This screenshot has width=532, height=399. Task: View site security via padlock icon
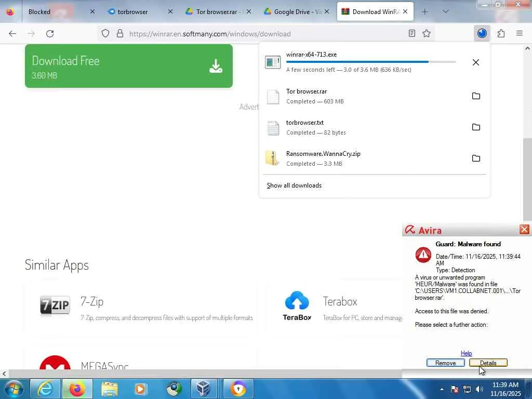point(120,34)
